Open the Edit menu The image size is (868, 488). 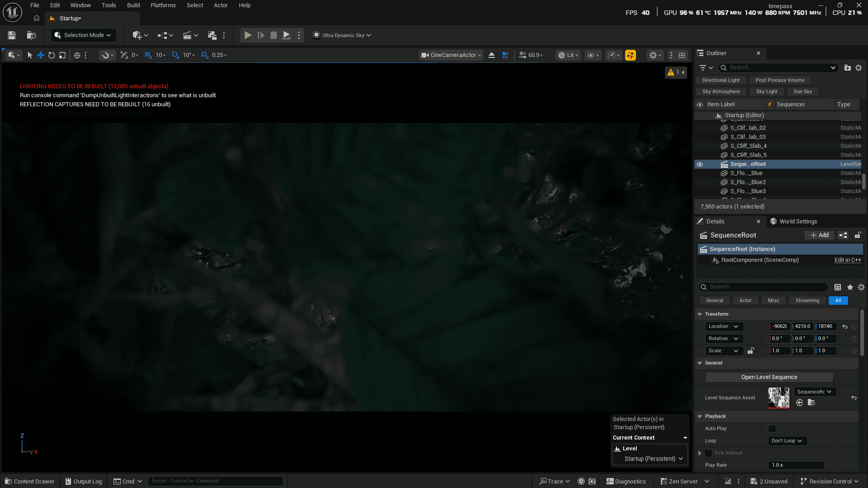[x=55, y=5]
